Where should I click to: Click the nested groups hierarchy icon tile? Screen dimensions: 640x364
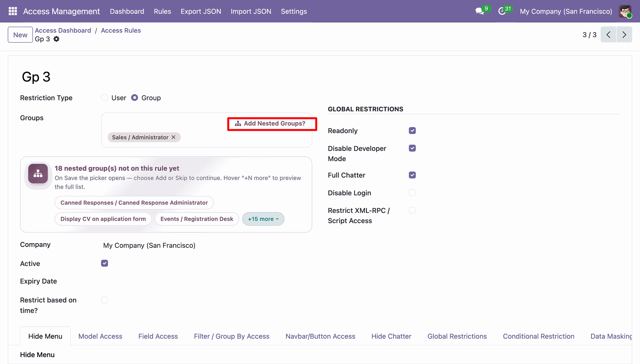[38, 174]
